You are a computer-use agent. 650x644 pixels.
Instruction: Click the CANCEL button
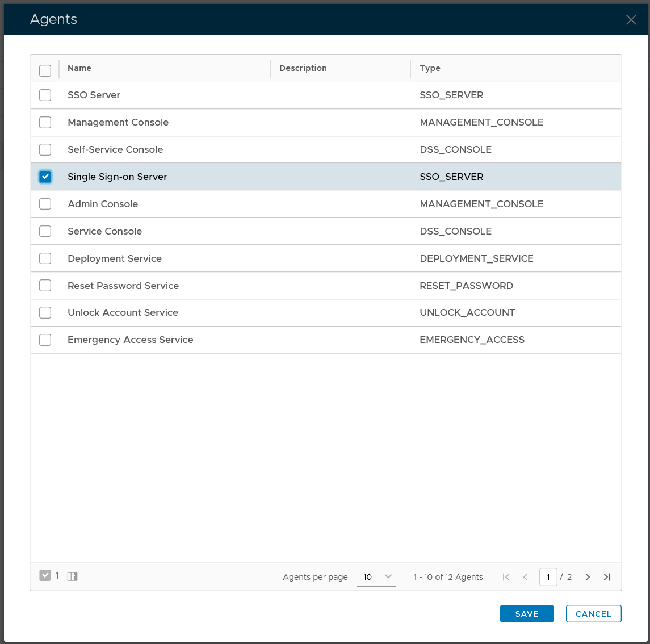tap(593, 614)
